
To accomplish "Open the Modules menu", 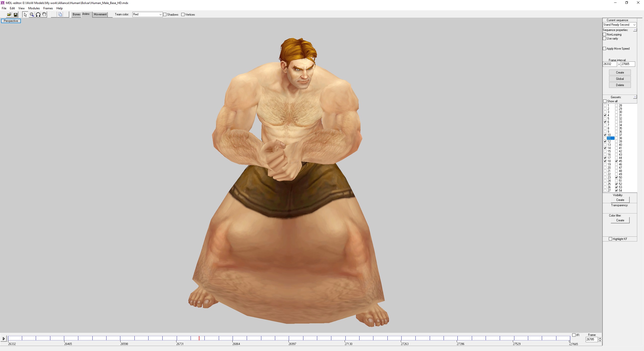I will tap(34, 8).
